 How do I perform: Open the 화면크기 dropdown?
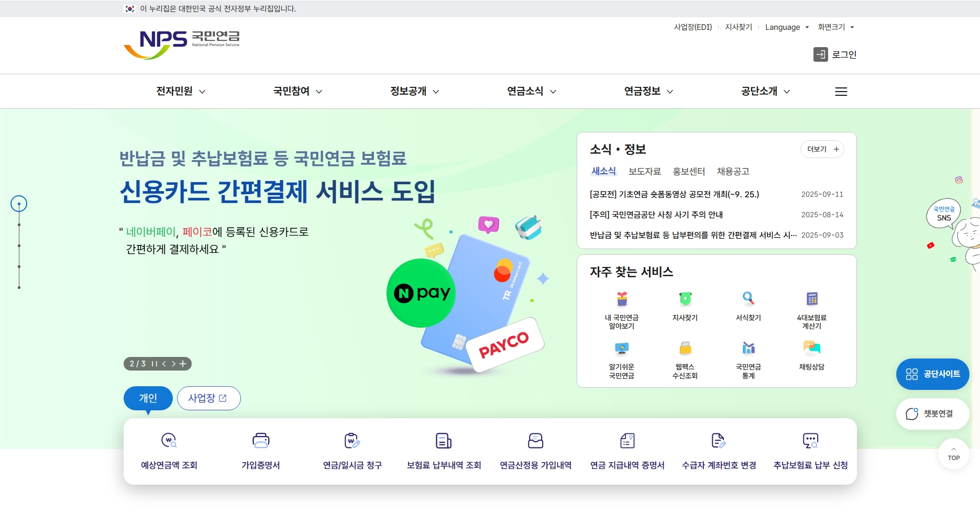836,27
